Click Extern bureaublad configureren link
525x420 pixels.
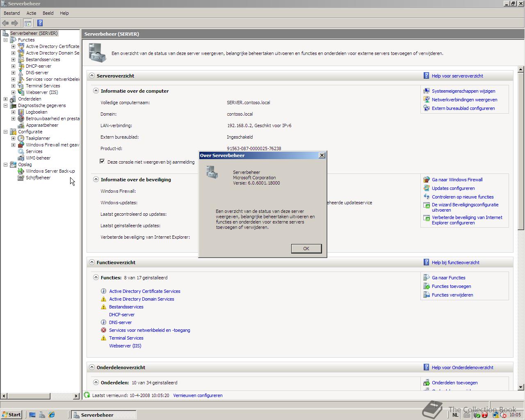(x=463, y=108)
